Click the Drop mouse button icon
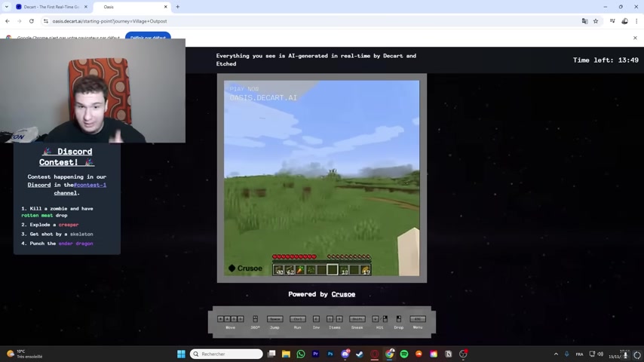644x362 pixels. (398, 319)
